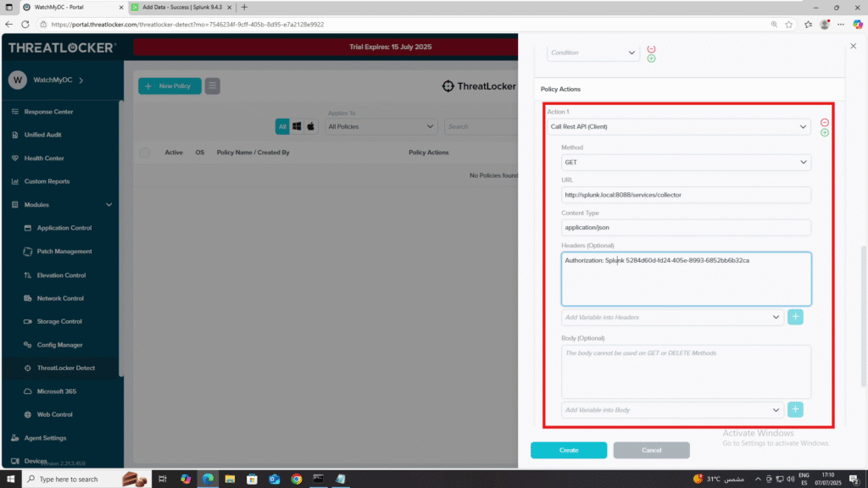
Task: Click inside the Headers text area
Action: [686, 279]
